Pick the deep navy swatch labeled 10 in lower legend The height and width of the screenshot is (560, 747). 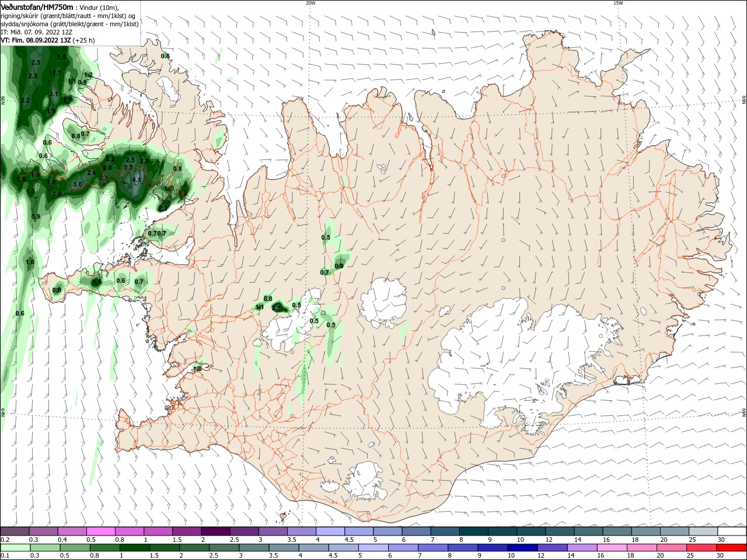pos(522,548)
